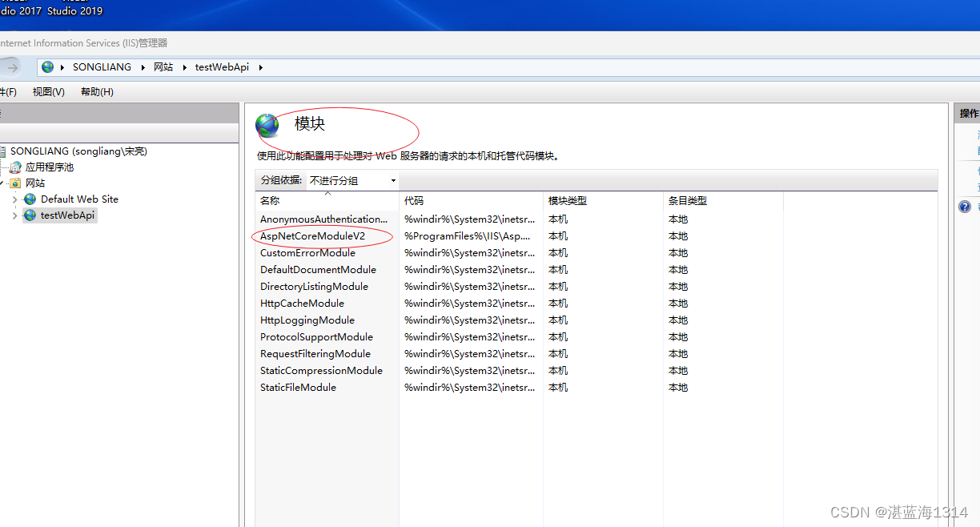Open the 分组依据 grouping dropdown
The image size is (980, 527).
pos(392,180)
